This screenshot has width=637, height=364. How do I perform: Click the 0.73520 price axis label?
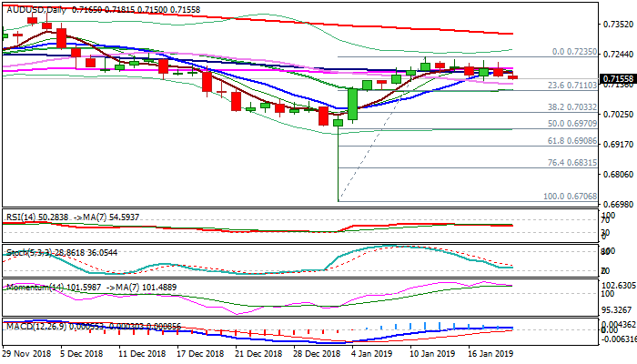615,25
